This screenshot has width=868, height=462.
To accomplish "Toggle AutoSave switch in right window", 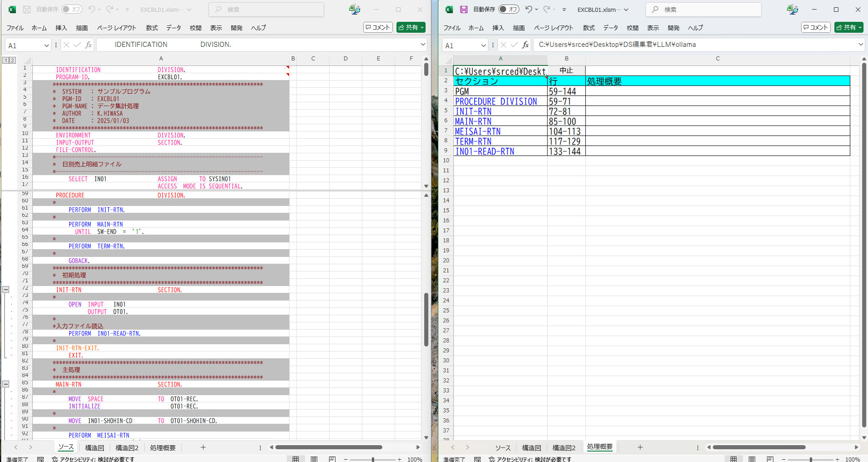I will point(509,9).
